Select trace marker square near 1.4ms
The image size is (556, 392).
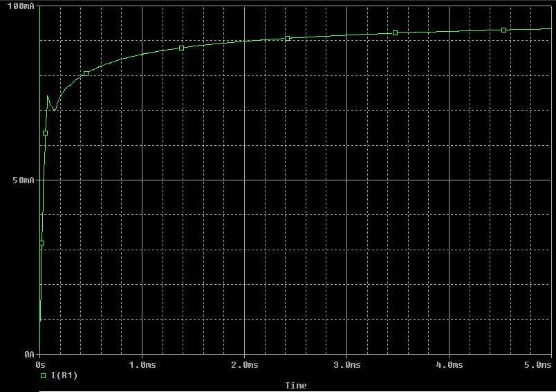coord(182,48)
